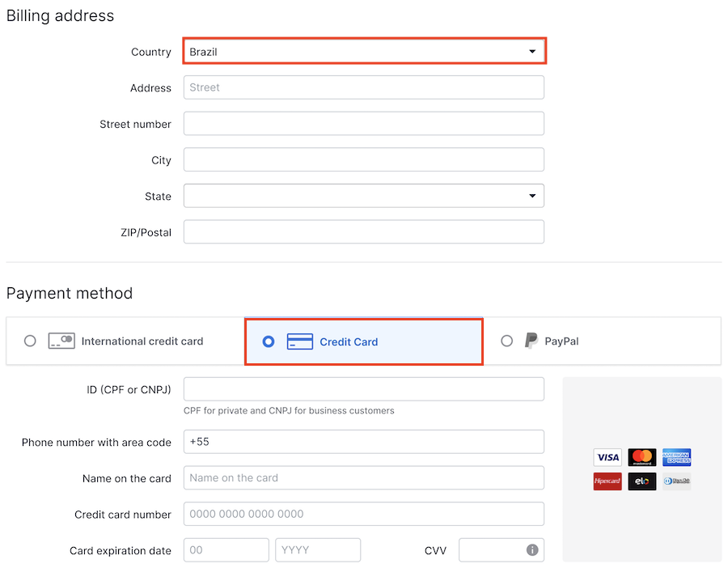728x568 pixels.
Task: Click the CVV info icon
Action: pos(532,550)
